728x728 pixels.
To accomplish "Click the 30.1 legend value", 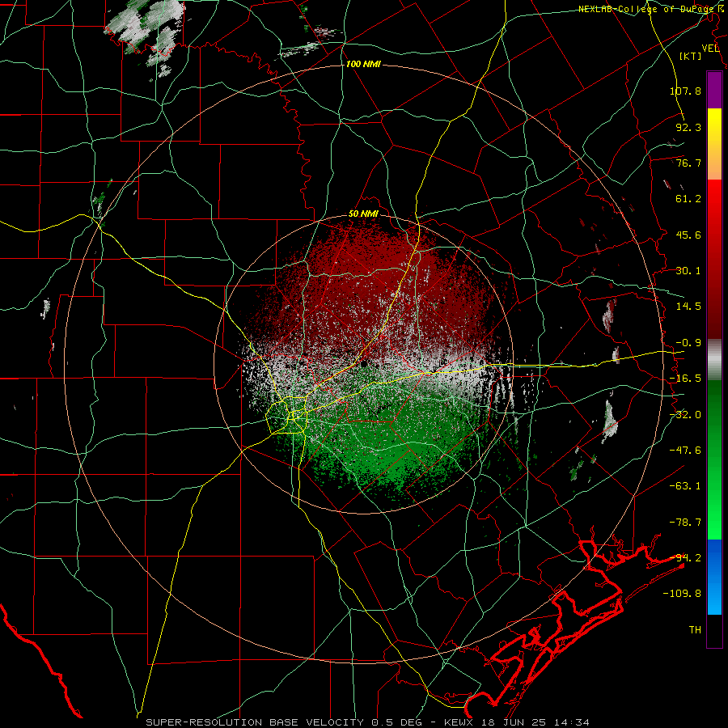I will point(688,271).
